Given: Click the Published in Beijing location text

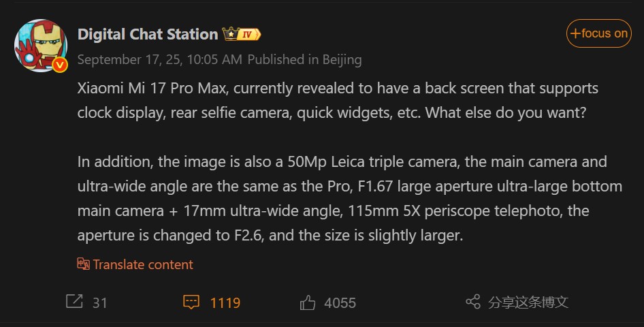Looking at the screenshot, I should coord(304,59).
